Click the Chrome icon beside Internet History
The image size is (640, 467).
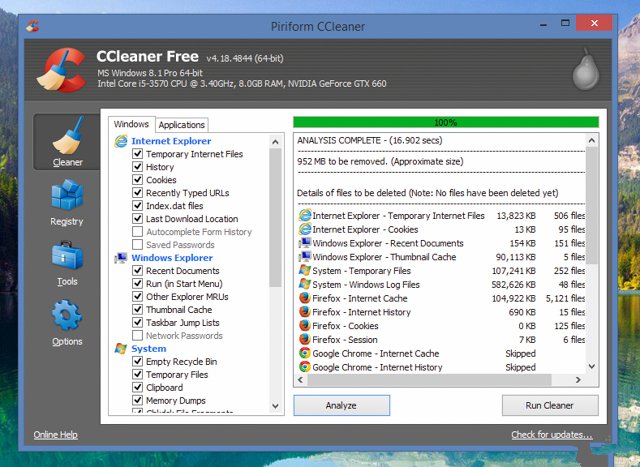(305, 367)
